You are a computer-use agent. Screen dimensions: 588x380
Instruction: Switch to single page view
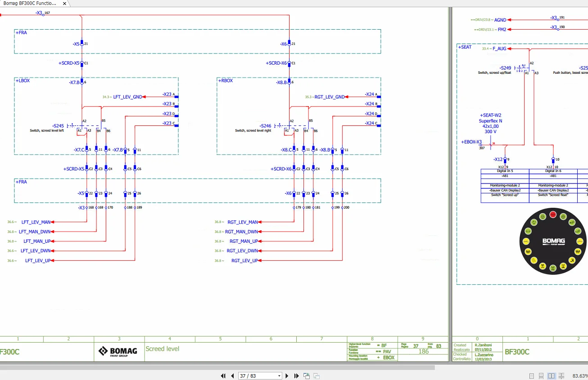(x=532, y=376)
